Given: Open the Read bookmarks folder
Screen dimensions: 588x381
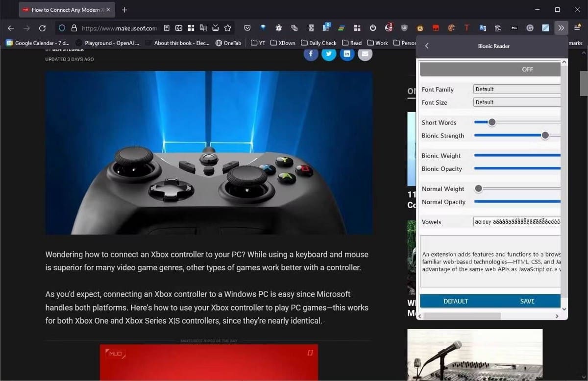Looking at the screenshot, I should click(352, 43).
